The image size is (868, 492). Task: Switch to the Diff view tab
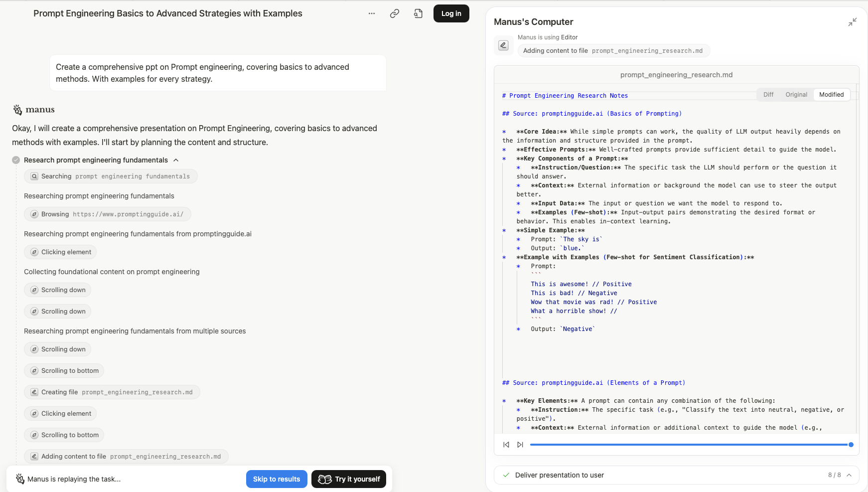[768, 95]
